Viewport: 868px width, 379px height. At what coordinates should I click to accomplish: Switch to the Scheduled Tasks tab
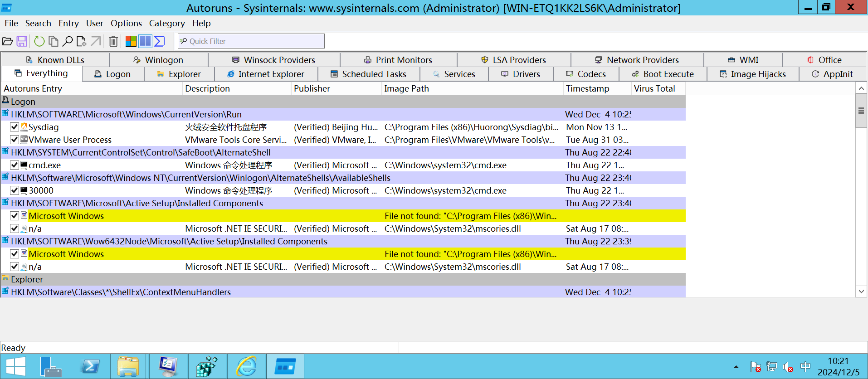click(x=368, y=74)
